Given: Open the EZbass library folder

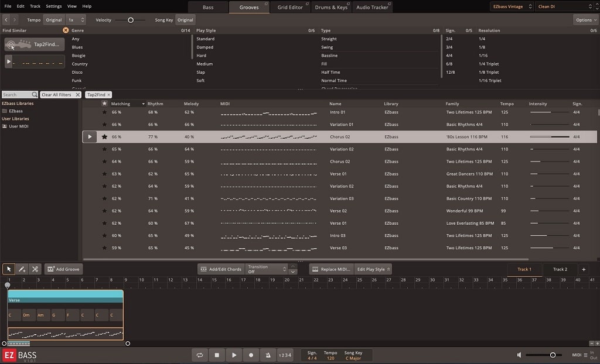Looking at the screenshot, I should click(13, 111).
